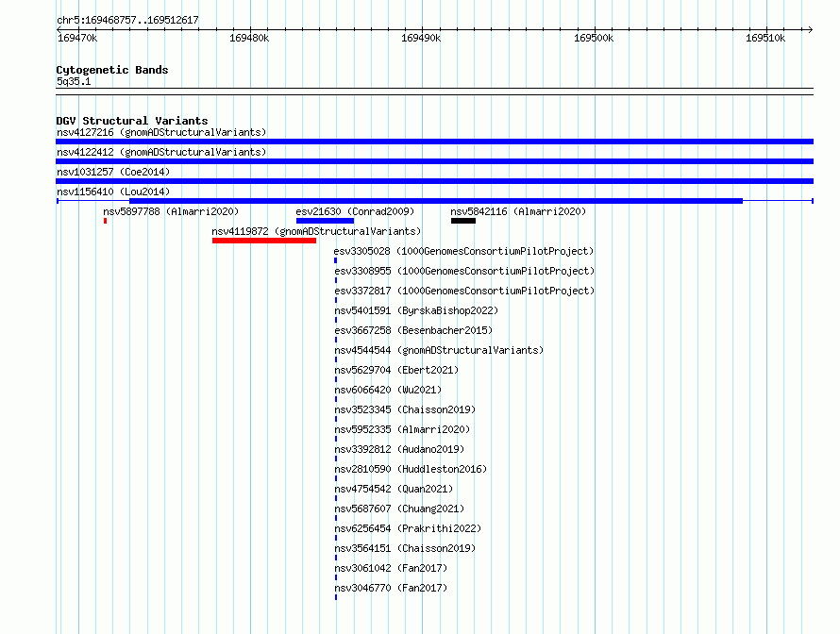This screenshot has height=634, width=840.
Task: Select nsv5897788 (Almarri2020) label
Action: coord(171,211)
